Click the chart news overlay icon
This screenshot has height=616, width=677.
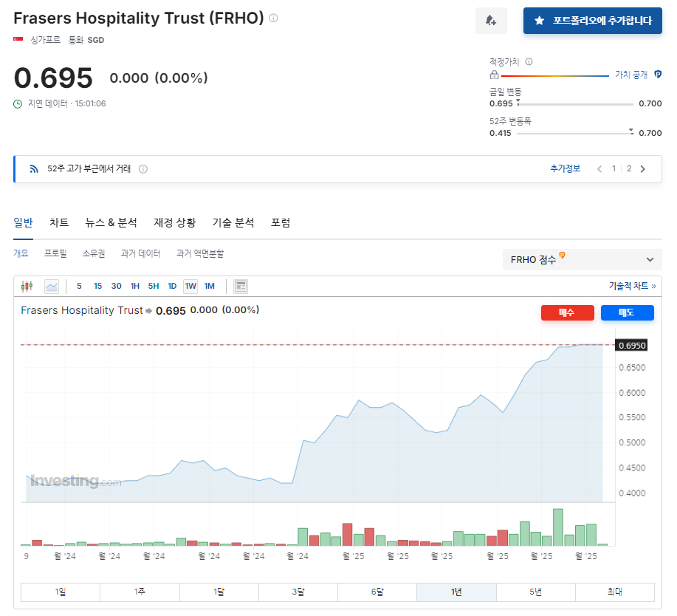point(241,287)
